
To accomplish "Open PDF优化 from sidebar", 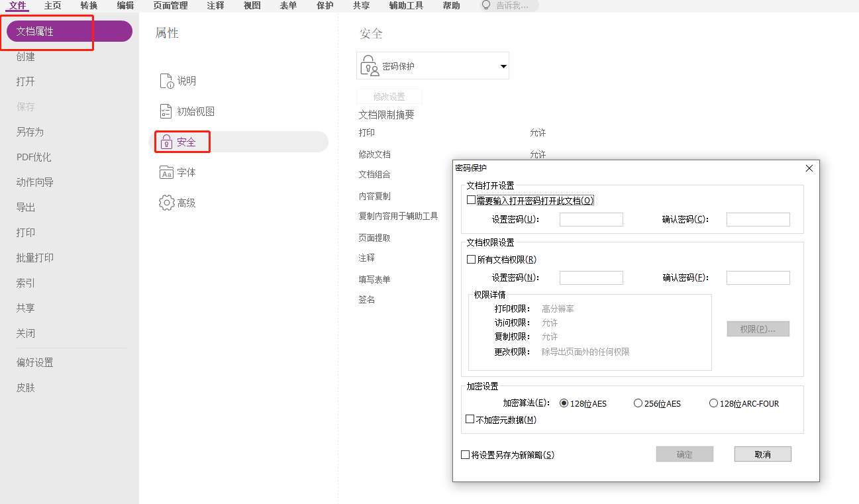I will point(34,157).
